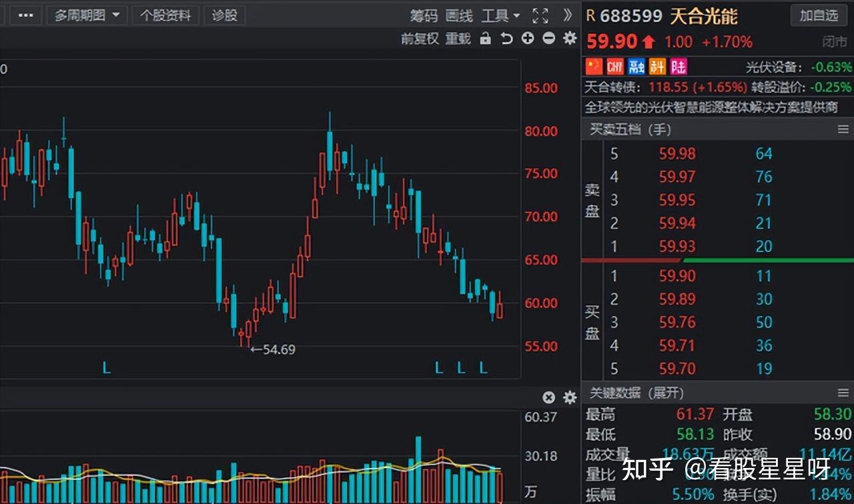Click the rightmost L marker on chart
Image resolution: width=854 pixels, height=504 pixels.
(484, 367)
